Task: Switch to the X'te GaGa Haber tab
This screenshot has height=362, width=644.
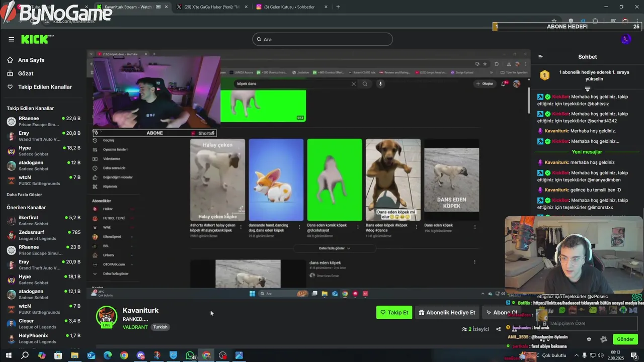Action: click(x=210, y=7)
